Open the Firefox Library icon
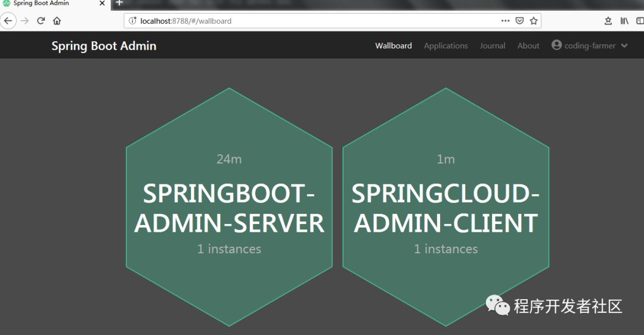This screenshot has height=335, width=644. click(x=624, y=20)
